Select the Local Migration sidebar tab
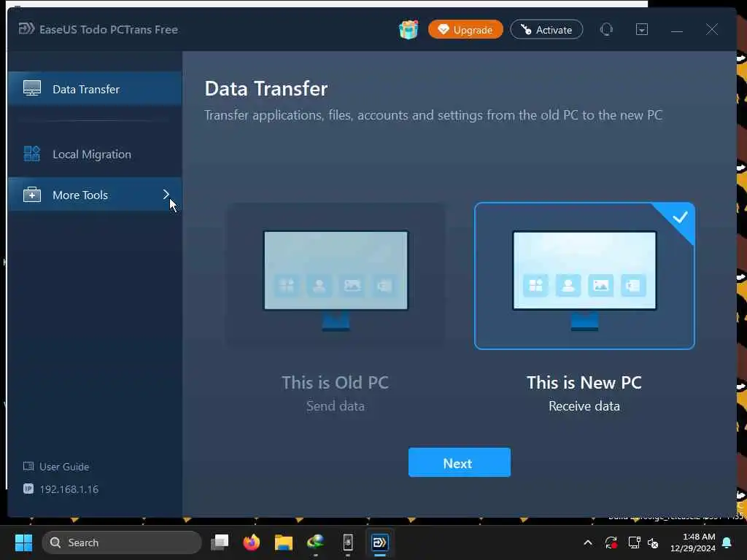Viewport: 747px width, 560px height. (95, 155)
